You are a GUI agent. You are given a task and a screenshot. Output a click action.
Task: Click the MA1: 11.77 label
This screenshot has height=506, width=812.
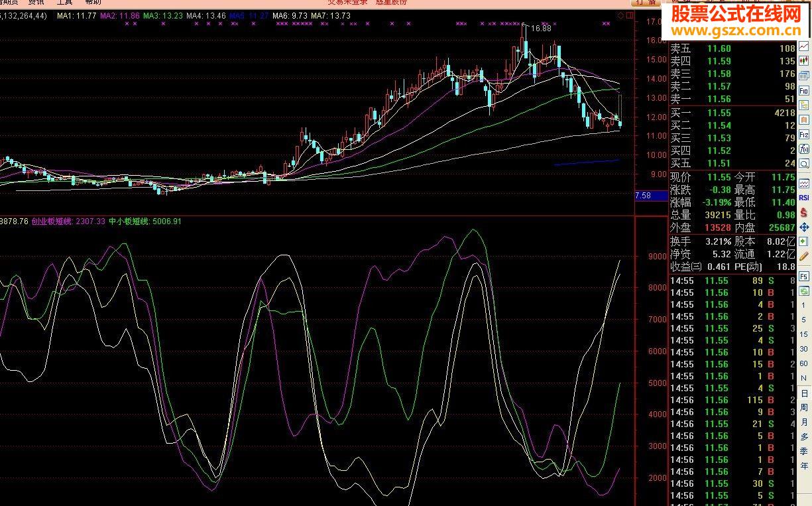tap(76, 15)
